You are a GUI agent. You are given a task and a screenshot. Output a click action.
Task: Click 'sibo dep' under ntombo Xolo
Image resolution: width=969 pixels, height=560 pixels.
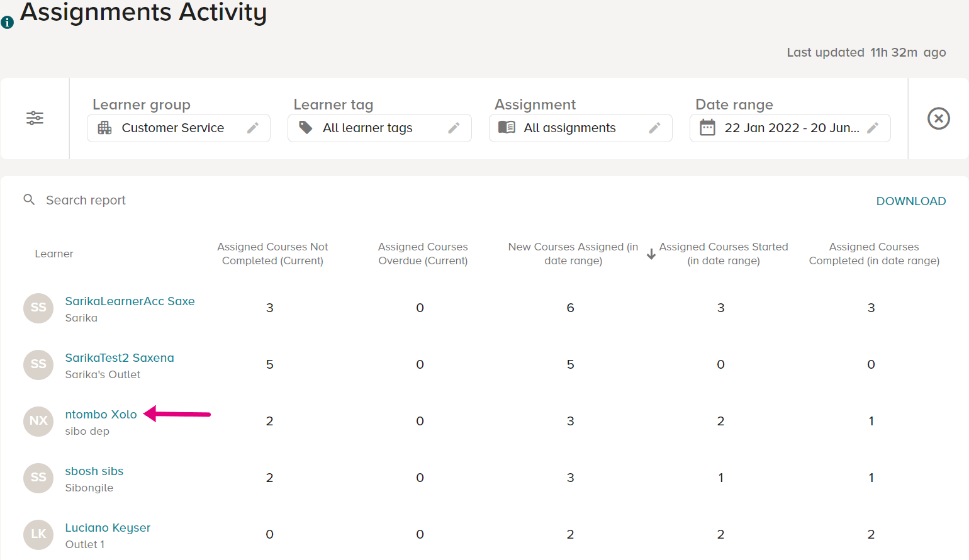point(87,431)
